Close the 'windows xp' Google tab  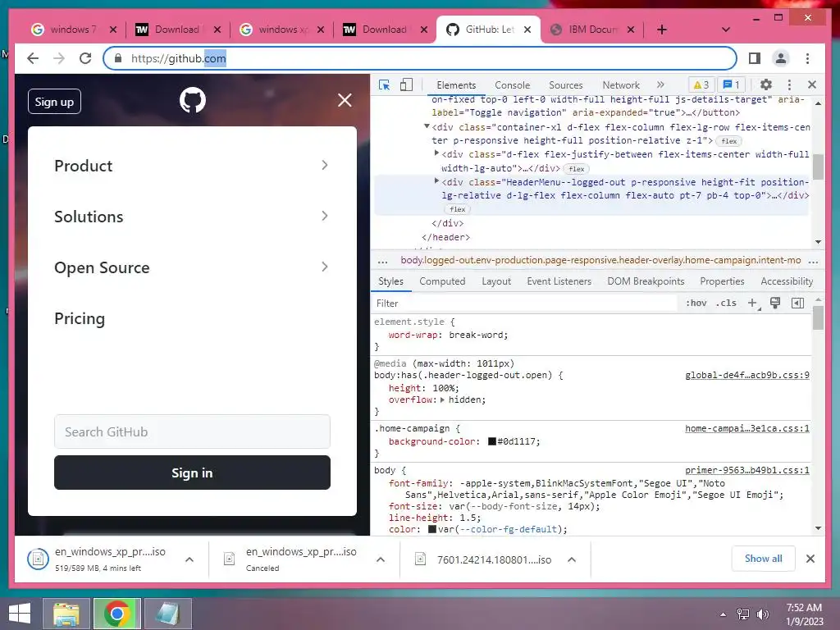click(x=321, y=30)
